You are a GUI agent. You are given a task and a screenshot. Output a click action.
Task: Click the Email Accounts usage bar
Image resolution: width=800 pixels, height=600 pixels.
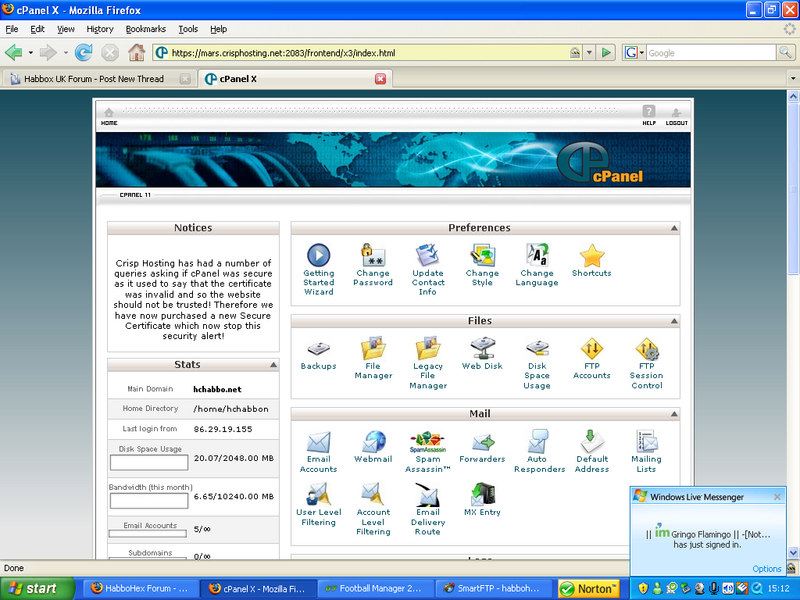147,534
